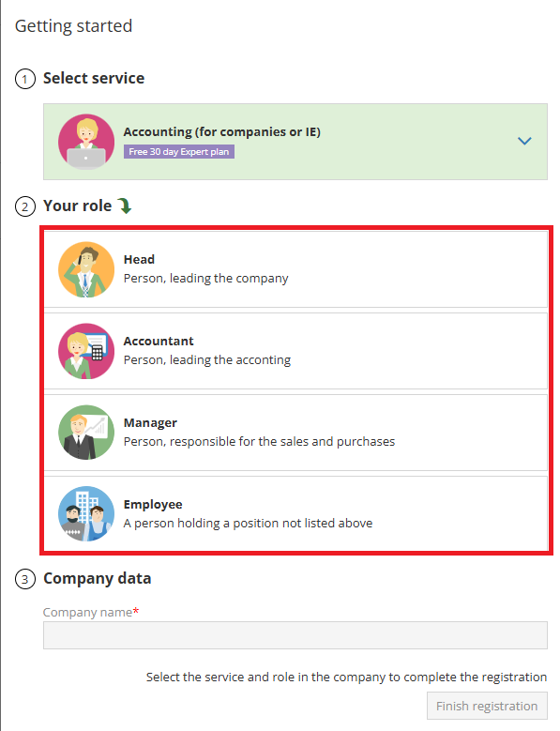
Task: Click the Head role avatar icon
Action: tap(86, 269)
